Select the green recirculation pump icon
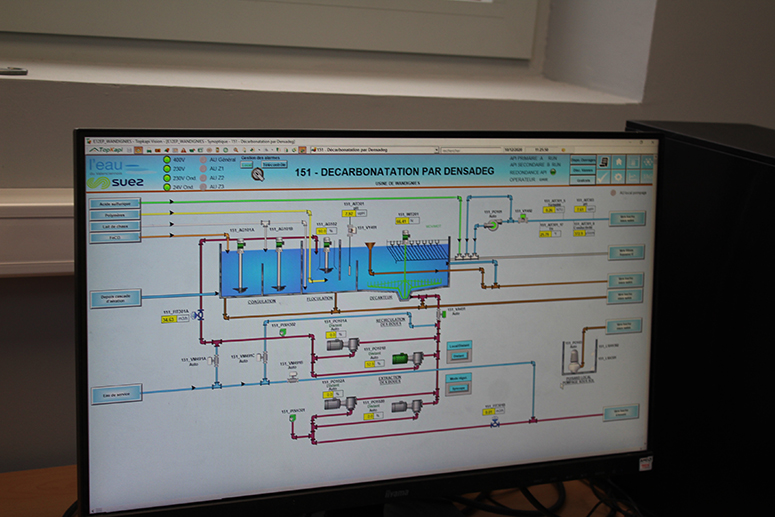The image size is (775, 517). (x=400, y=358)
